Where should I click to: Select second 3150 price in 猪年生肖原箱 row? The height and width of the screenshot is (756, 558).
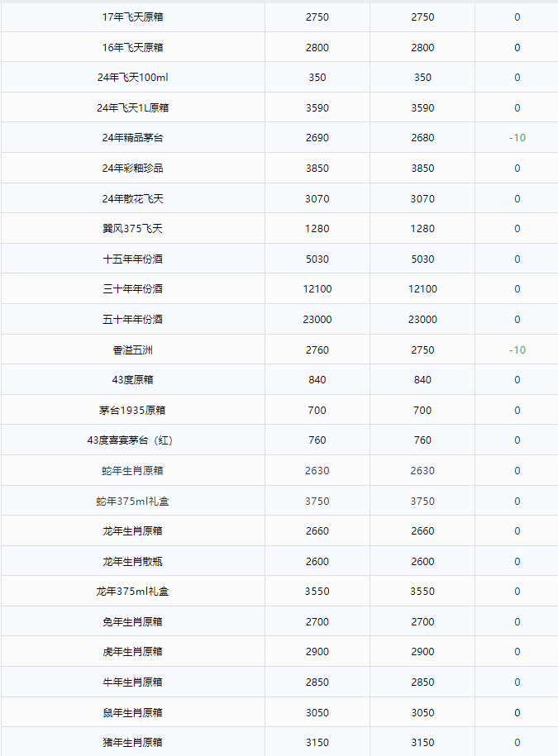click(422, 742)
